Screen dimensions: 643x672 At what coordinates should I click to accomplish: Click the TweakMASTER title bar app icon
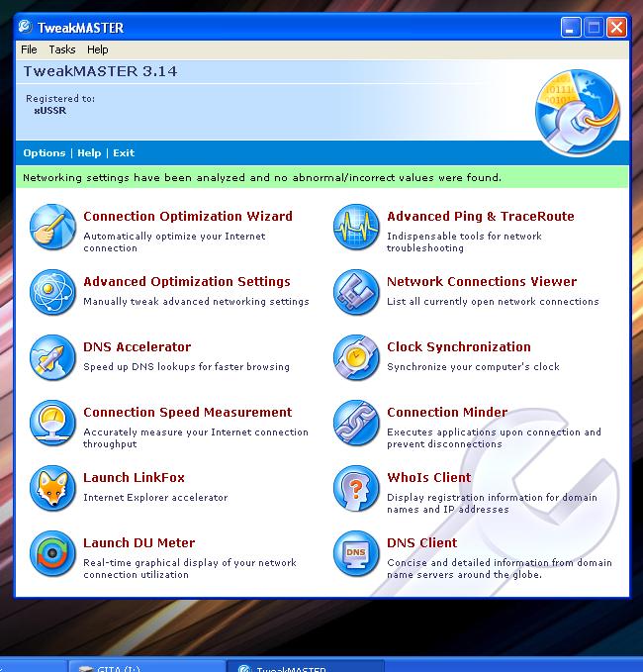coord(26,27)
